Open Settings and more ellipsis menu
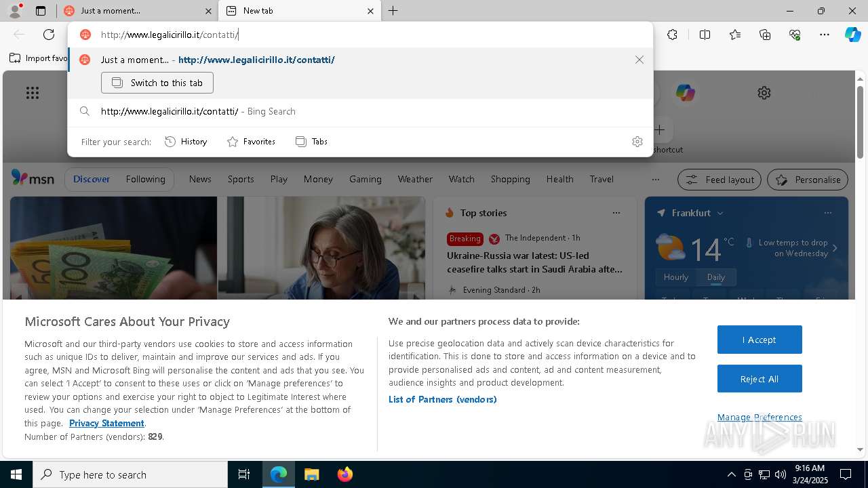868x488 pixels. click(825, 35)
